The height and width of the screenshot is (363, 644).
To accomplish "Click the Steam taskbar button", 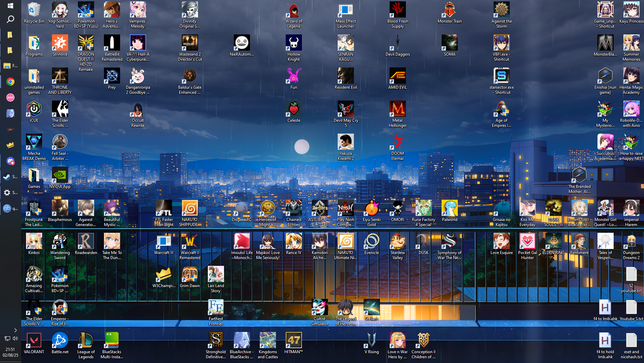I will (x=10, y=177).
